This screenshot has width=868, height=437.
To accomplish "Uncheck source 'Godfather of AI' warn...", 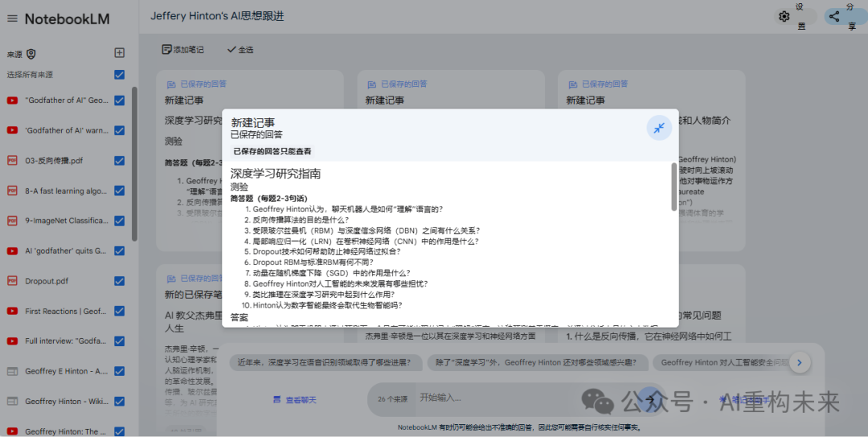I will pos(119,131).
